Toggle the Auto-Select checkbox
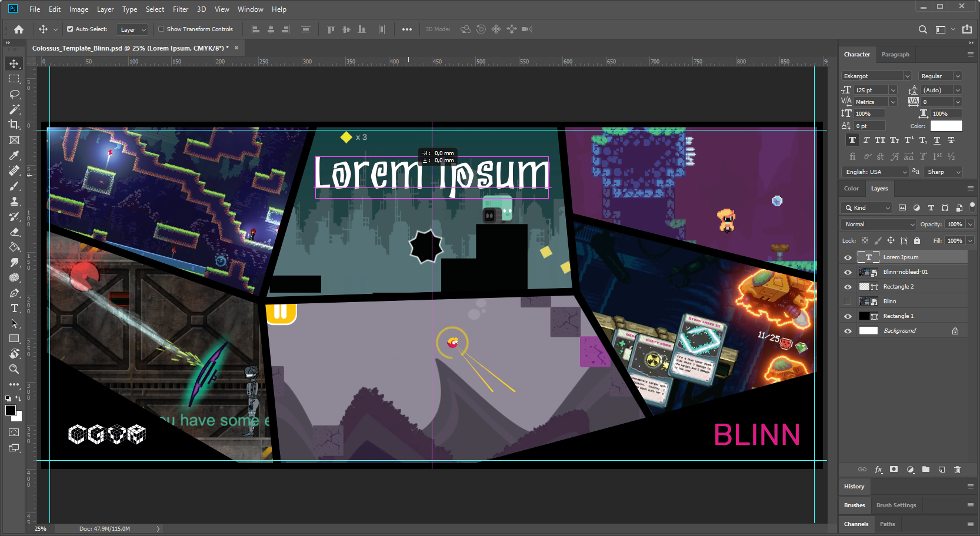The image size is (980, 536). point(70,29)
